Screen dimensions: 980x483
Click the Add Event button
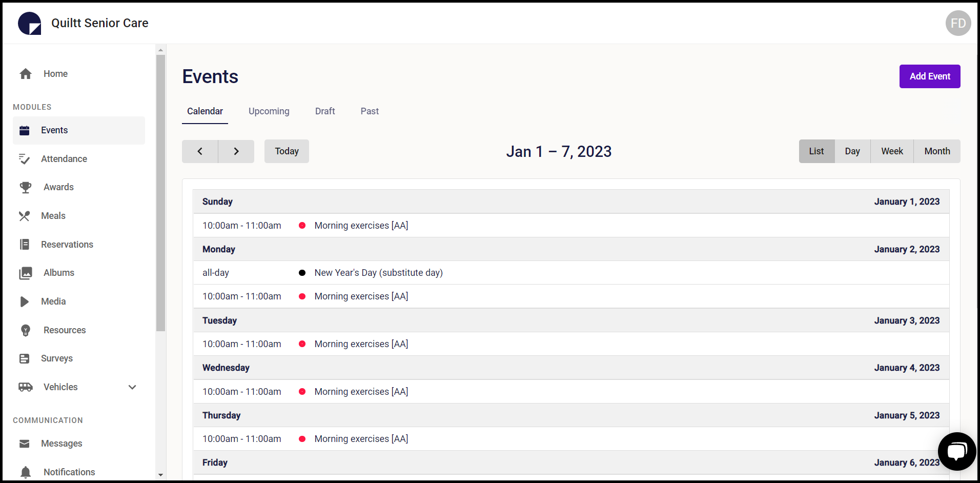[x=929, y=76]
